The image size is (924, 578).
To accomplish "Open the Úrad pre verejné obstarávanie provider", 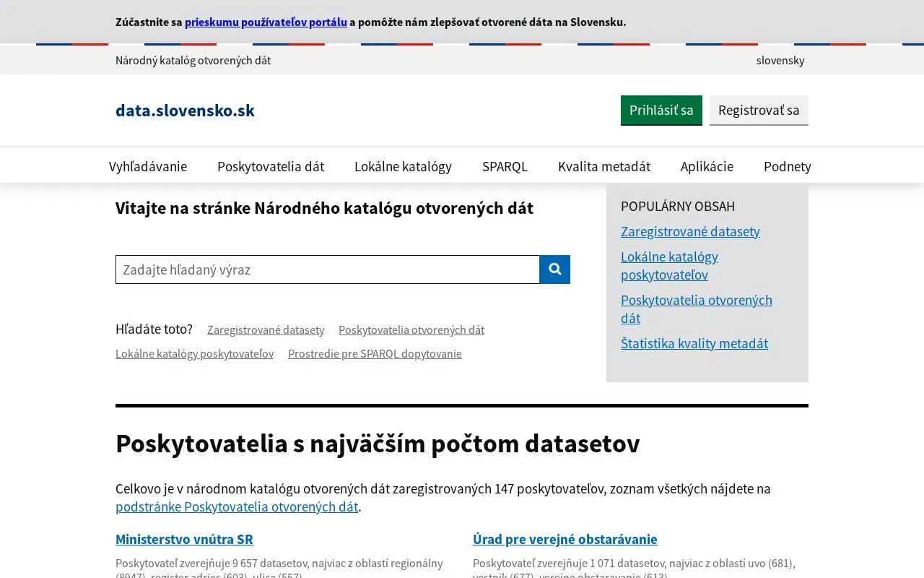I will click(565, 539).
